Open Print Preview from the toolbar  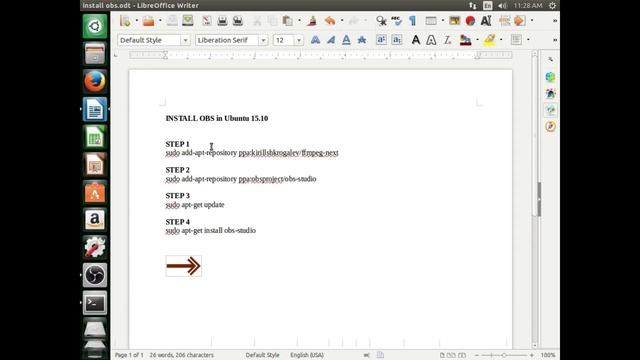[238, 20]
